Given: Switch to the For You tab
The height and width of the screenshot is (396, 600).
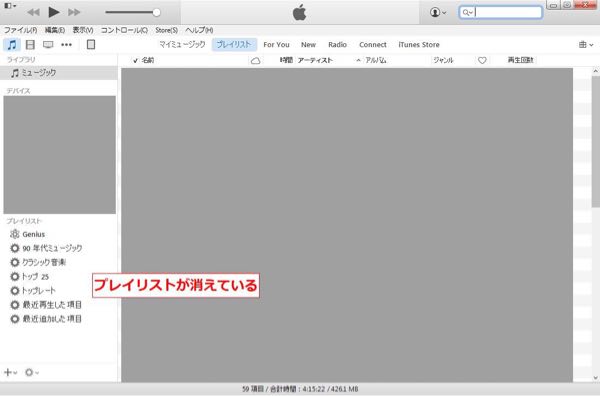Looking at the screenshot, I should pos(276,45).
